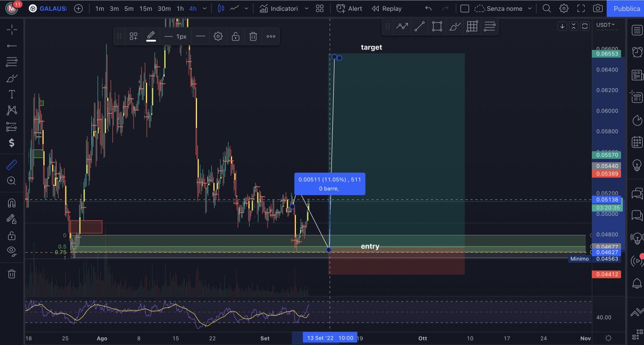The image size is (644, 345).
Task: Open the indicator templates grid icon
Action: [320, 9]
